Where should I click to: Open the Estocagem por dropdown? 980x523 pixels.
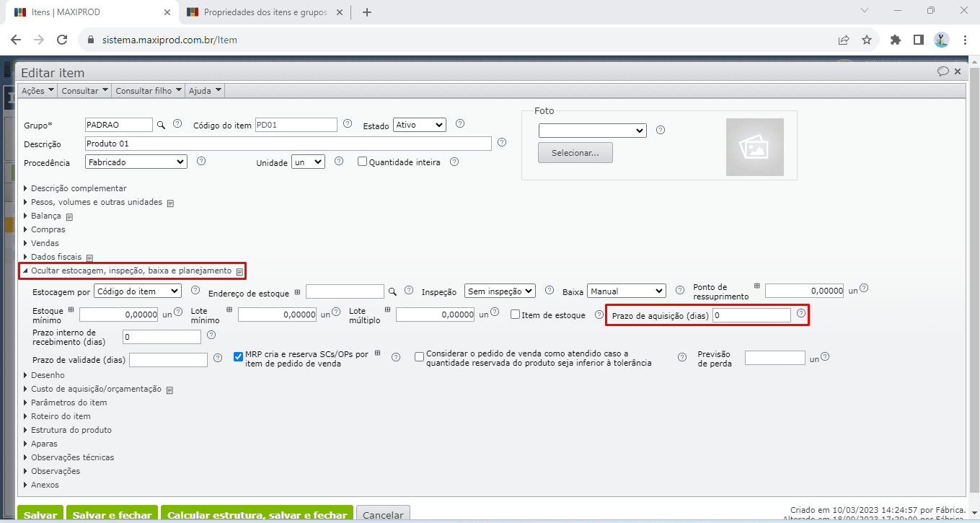[138, 291]
